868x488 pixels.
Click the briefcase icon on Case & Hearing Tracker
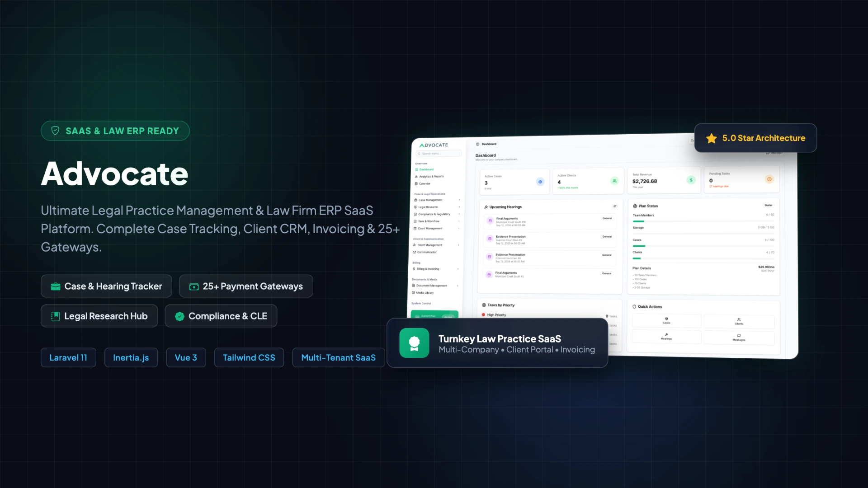(56, 286)
